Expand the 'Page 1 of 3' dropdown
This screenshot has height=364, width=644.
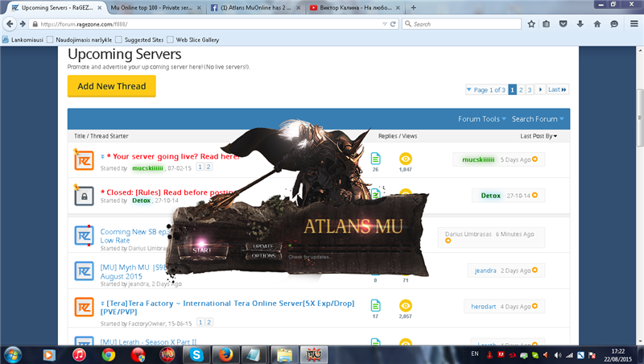click(x=485, y=89)
